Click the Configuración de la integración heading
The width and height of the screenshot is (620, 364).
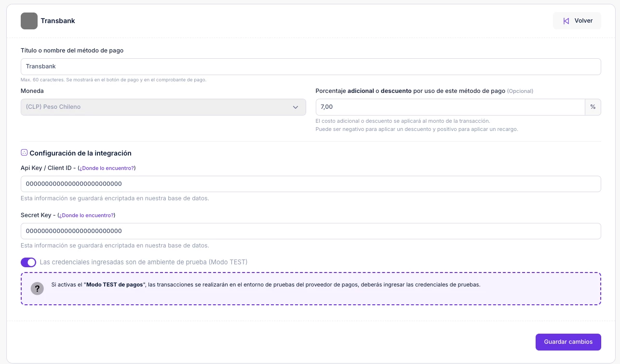(81, 153)
